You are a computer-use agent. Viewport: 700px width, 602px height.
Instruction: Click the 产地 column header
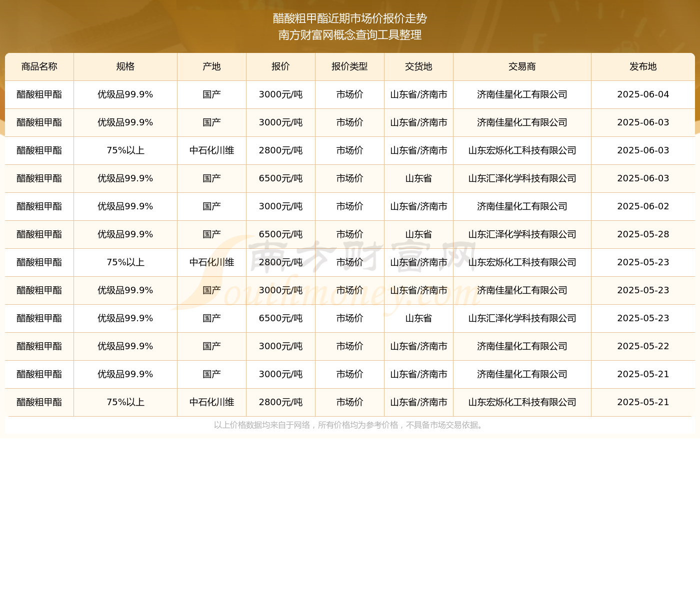point(212,66)
